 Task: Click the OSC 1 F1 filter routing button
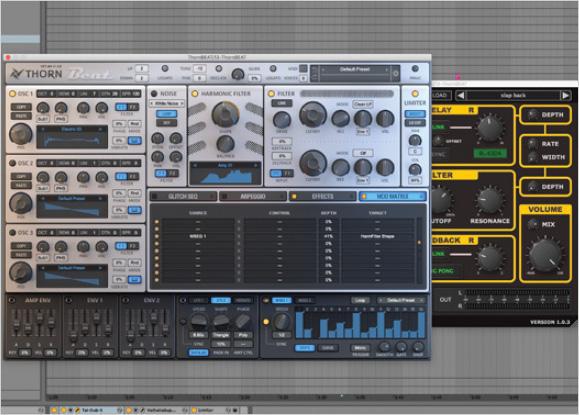pos(121,107)
